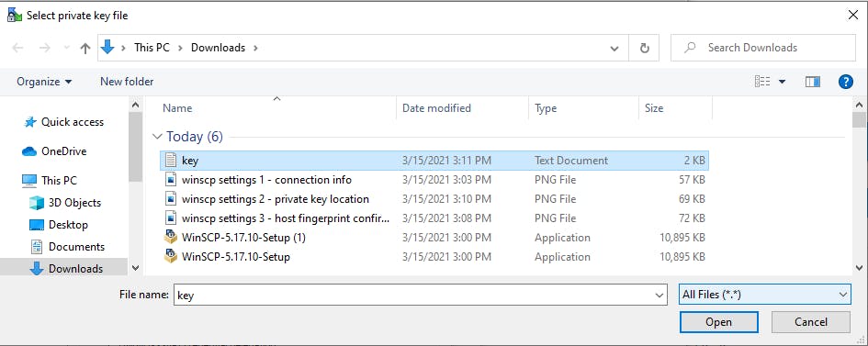This screenshot has width=868, height=346.
Task: Click the Quick access star icon
Action: coord(30,122)
